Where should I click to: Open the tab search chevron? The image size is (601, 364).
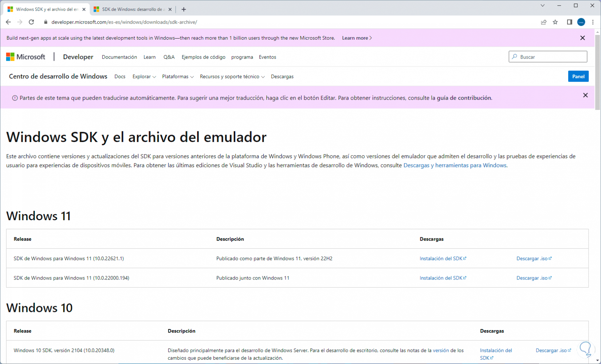coord(543,5)
